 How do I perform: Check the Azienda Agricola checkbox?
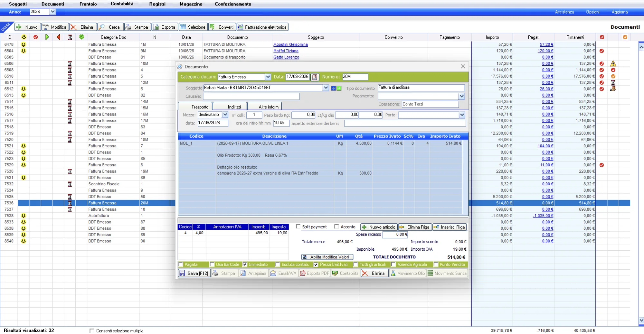pyautogui.click(x=393, y=264)
